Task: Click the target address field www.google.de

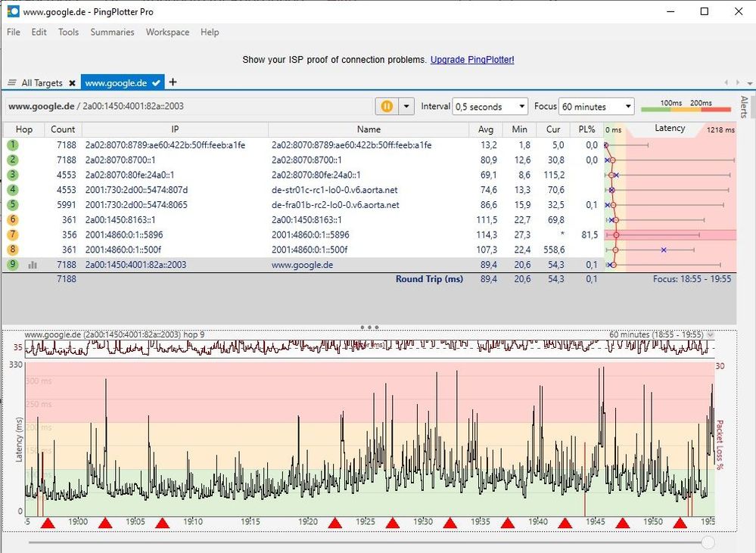Action: click(x=189, y=106)
